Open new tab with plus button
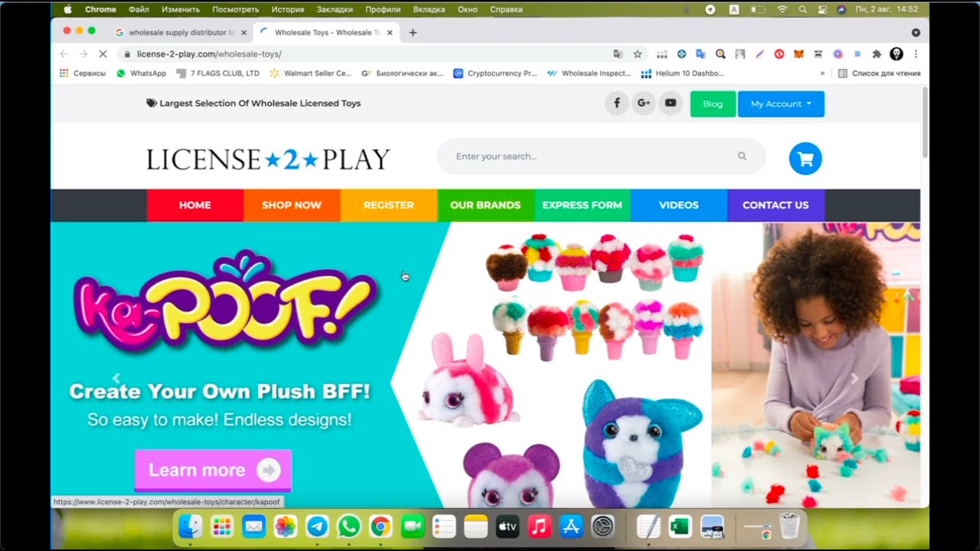 413,33
